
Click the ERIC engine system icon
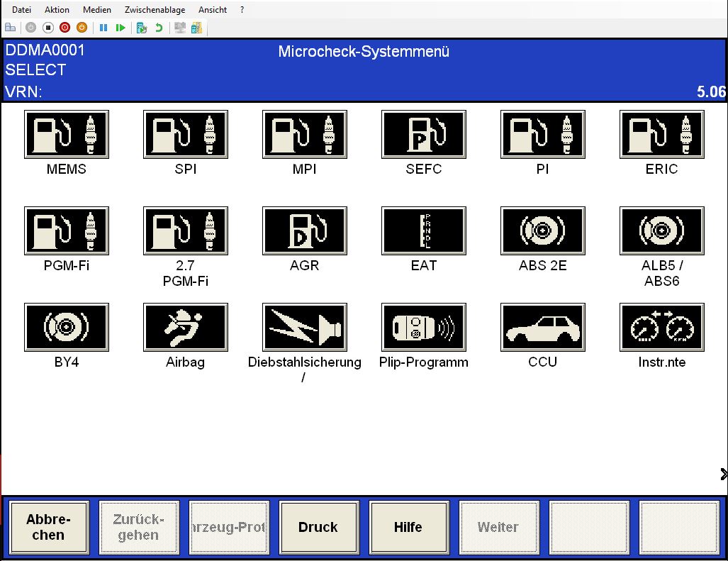tap(661, 134)
